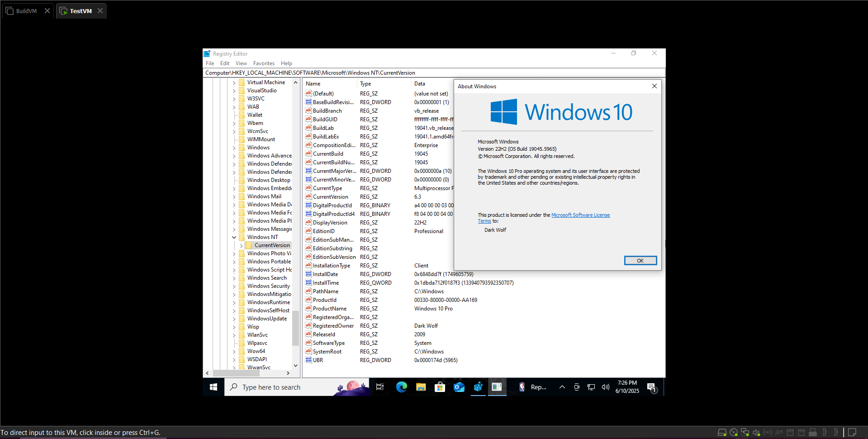Click the About Windows taskbar icon
The width and height of the screenshot is (868, 439).
coord(497,387)
